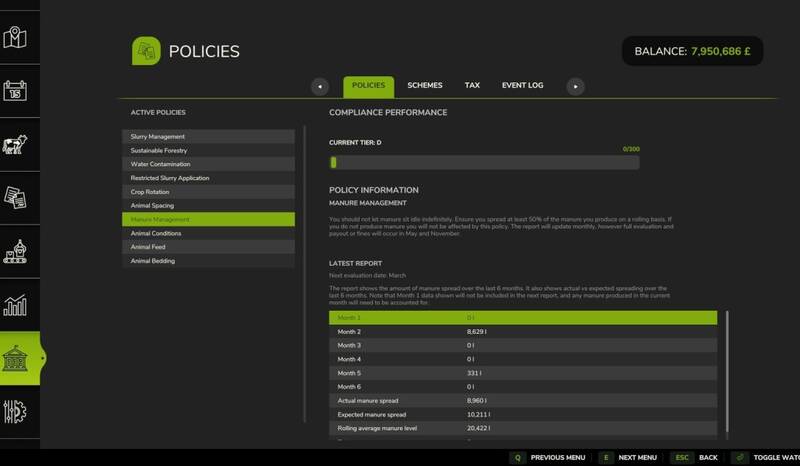Open the map icon in sidebar
This screenshot has height=466, width=800.
coord(17,38)
